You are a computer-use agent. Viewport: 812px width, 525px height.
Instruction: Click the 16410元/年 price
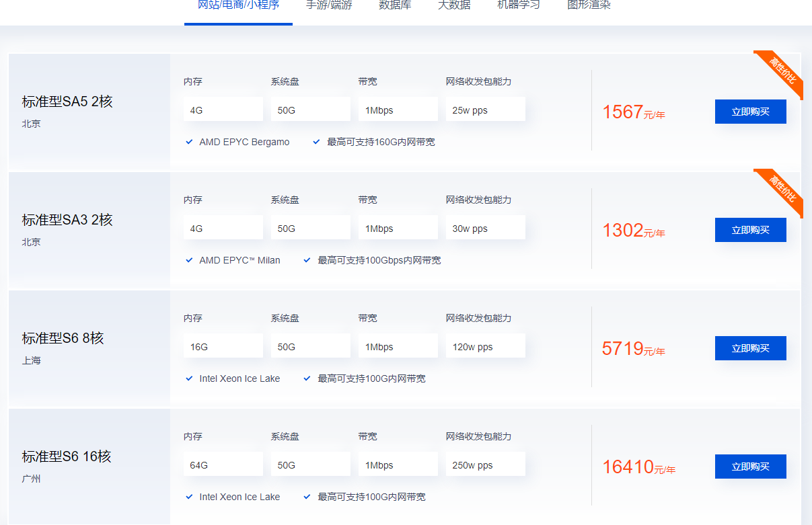coord(639,467)
